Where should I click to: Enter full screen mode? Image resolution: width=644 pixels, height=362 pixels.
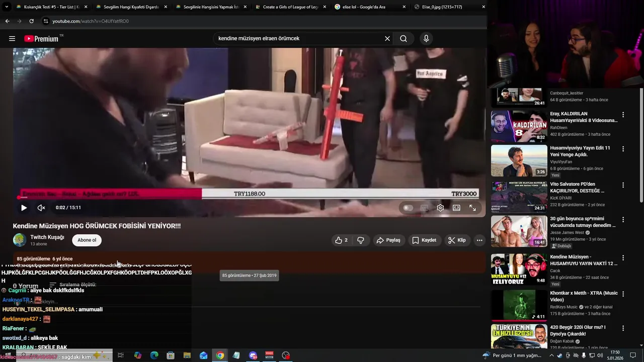click(472, 208)
